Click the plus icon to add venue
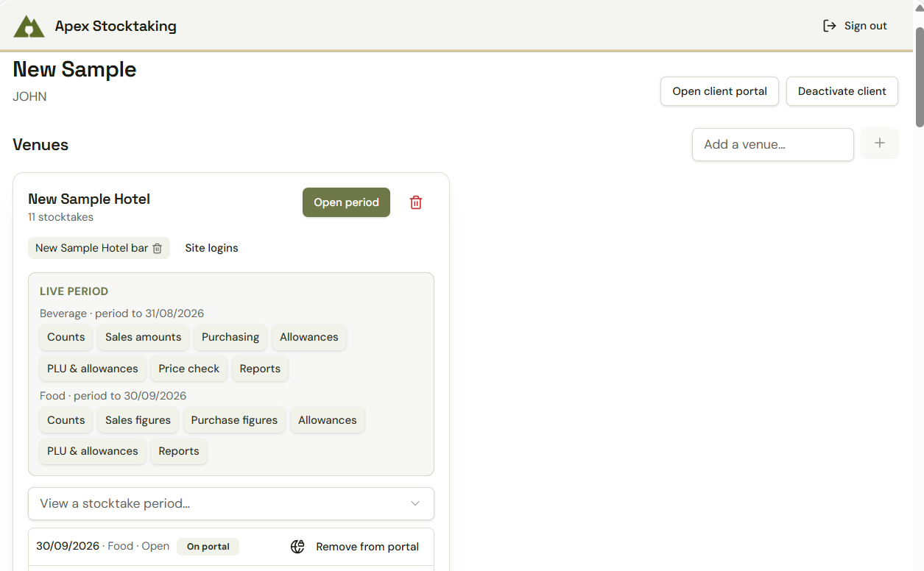 pos(880,143)
